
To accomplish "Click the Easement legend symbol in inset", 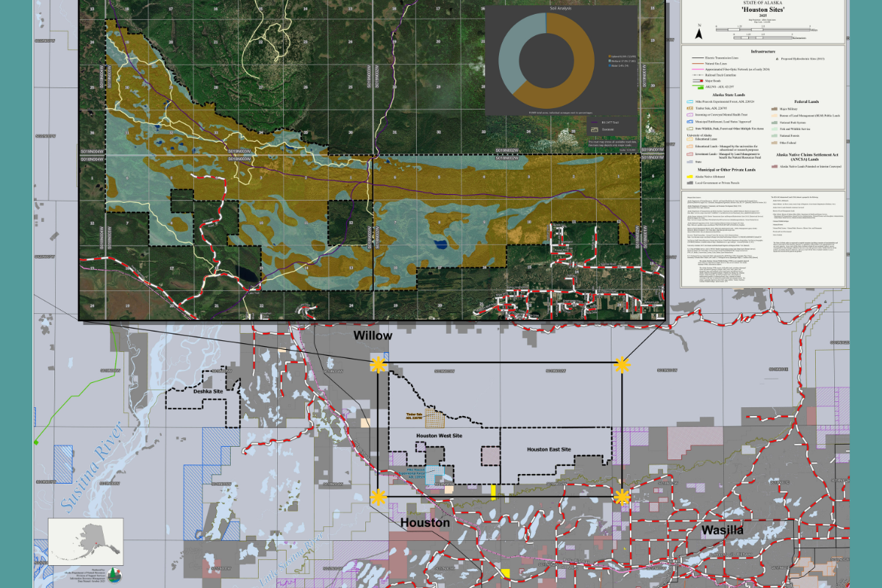I will pos(594,129).
